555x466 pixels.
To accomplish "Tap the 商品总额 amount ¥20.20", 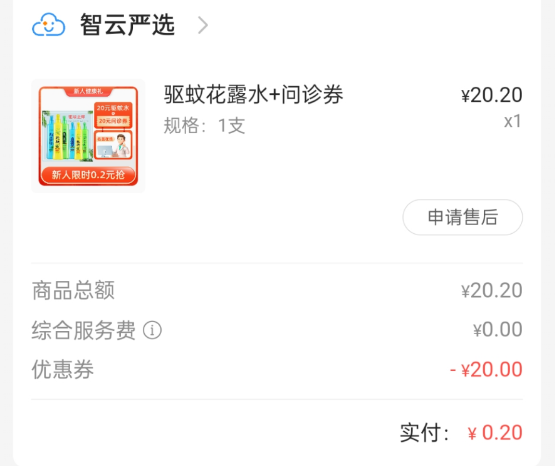I will pos(492,290).
